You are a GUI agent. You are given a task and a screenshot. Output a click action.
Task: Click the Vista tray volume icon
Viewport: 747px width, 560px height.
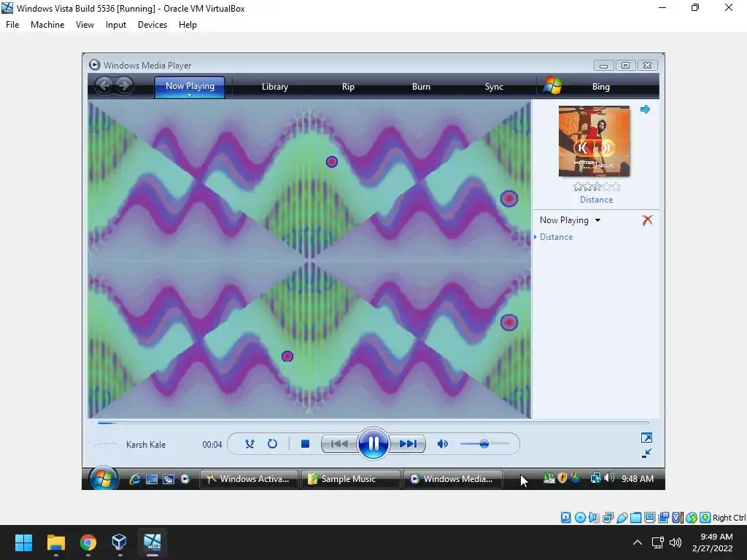click(609, 478)
